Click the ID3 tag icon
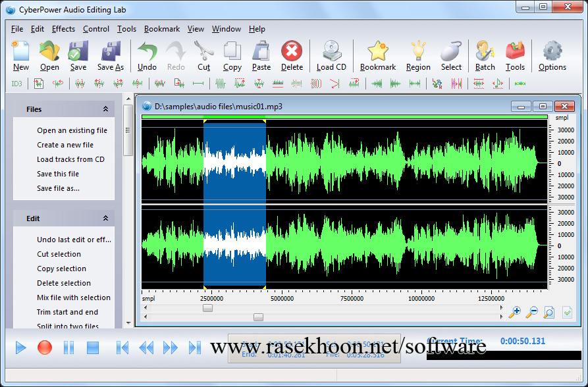Viewport: 588px width, 387px height. (17, 84)
